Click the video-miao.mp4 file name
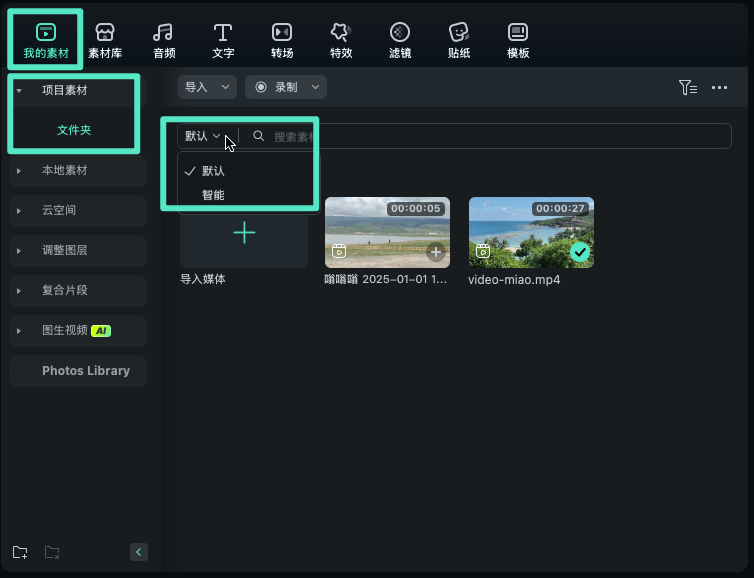The image size is (754, 578). pos(514,280)
